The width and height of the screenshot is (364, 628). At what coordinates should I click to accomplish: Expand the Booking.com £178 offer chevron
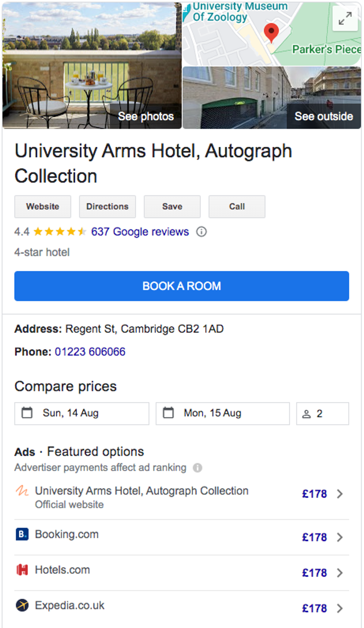tap(339, 537)
